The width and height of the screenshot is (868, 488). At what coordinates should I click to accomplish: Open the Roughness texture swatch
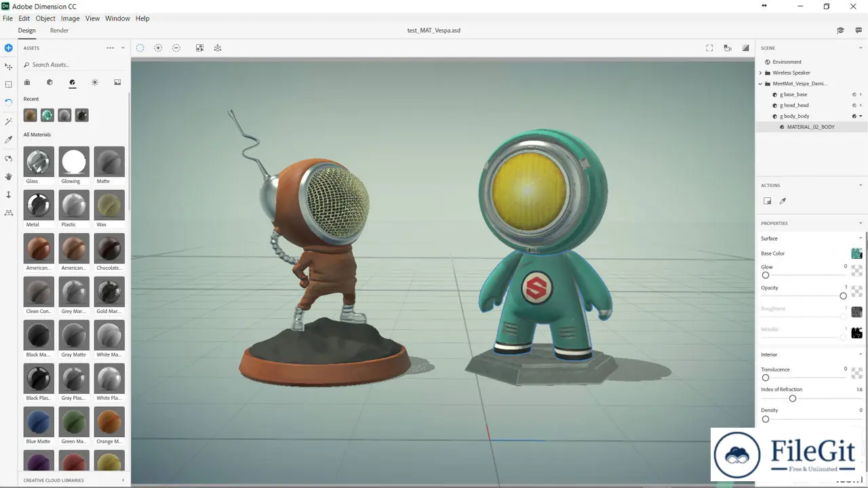(x=857, y=312)
